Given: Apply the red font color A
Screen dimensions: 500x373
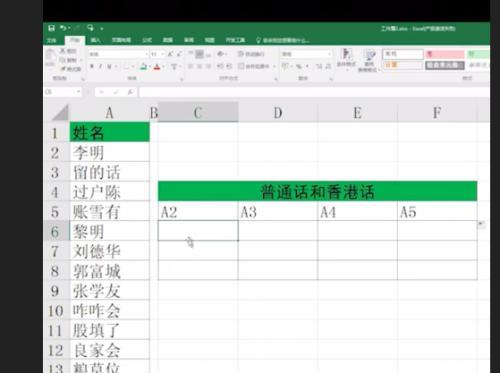Looking at the screenshot, I should pos(157,67).
